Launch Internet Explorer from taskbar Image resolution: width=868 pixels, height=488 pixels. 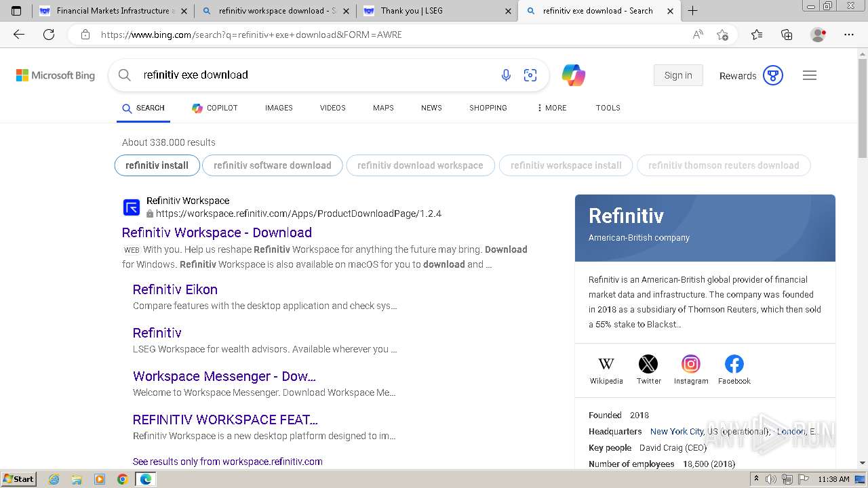tap(54, 479)
